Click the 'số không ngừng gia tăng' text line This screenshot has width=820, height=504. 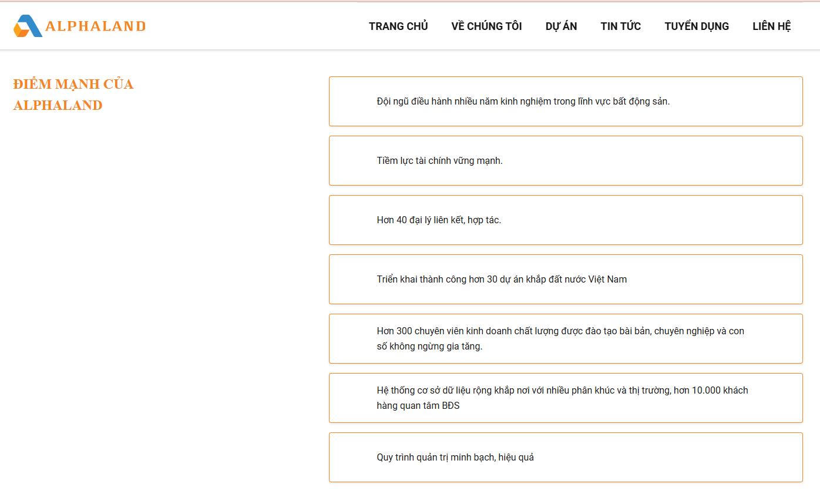pyautogui.click(x=429, y=346)
